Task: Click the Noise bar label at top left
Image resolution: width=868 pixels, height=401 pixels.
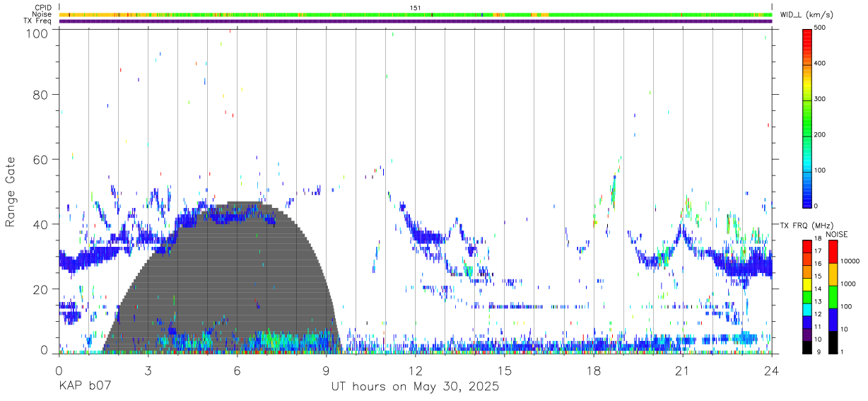Action: point(42,14)
